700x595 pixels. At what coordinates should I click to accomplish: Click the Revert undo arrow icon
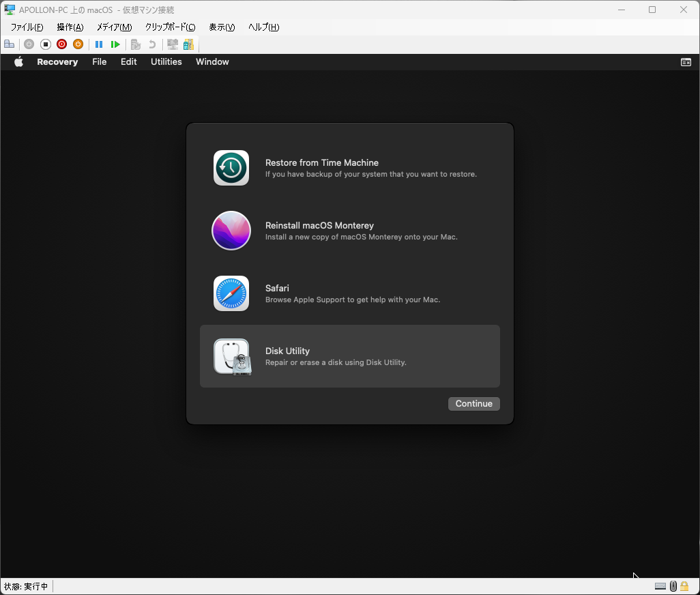click(x=152, y=44)
